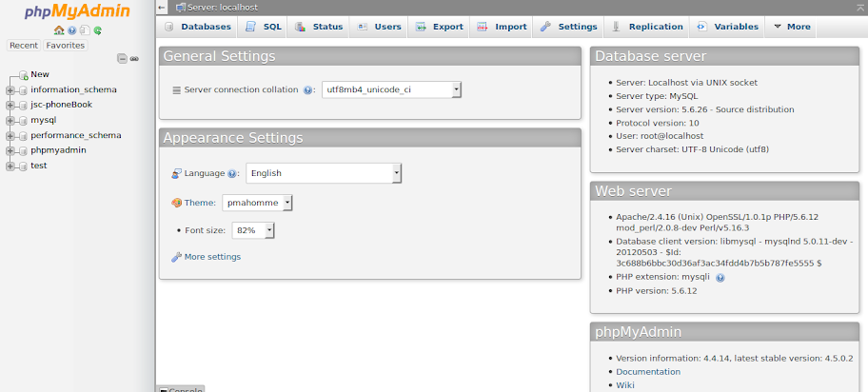
Task: Click the Server: localhost breadcrumb link
Action: [x=223, y=8]
